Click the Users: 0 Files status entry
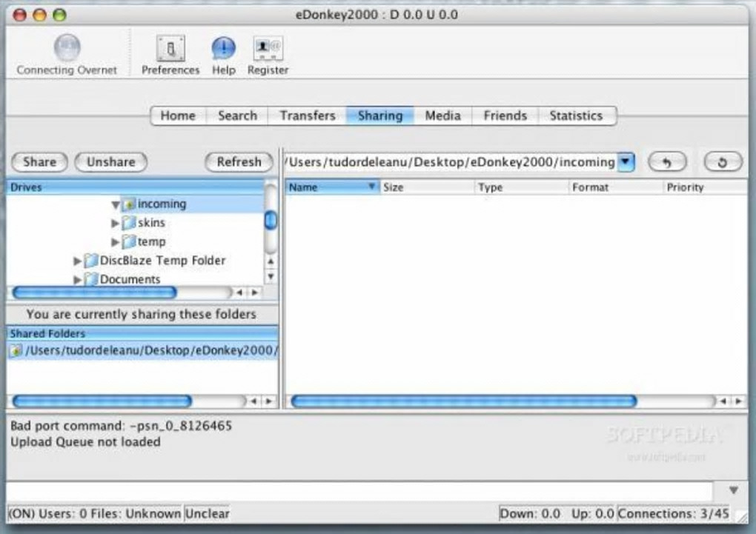 click(x=96, y=514)
